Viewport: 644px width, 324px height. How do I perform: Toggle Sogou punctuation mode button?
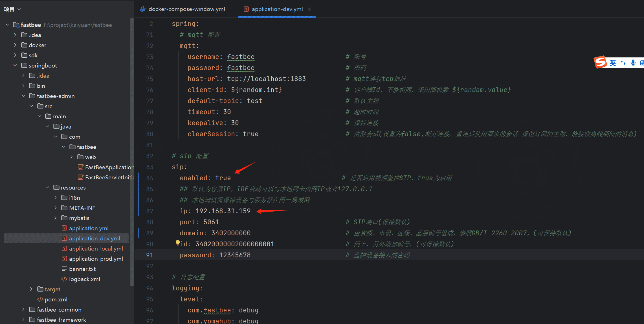click(x=623, y=63)
